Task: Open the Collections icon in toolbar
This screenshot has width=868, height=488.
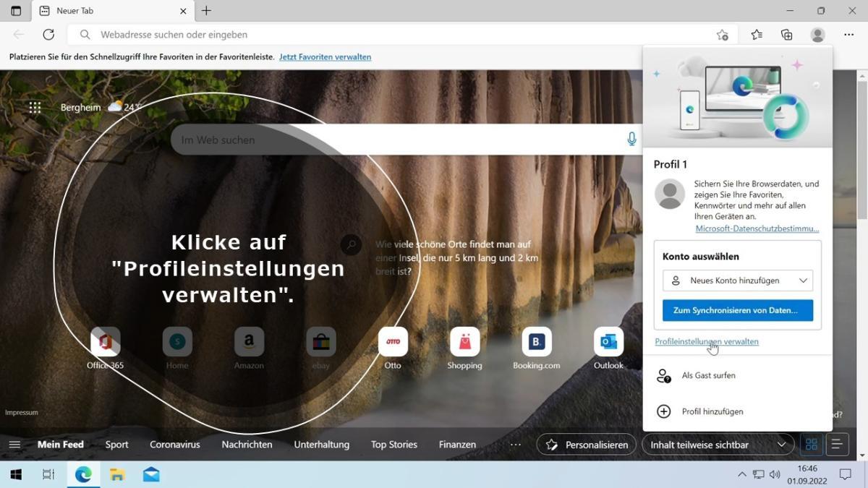Action: [x=787, y=35]
